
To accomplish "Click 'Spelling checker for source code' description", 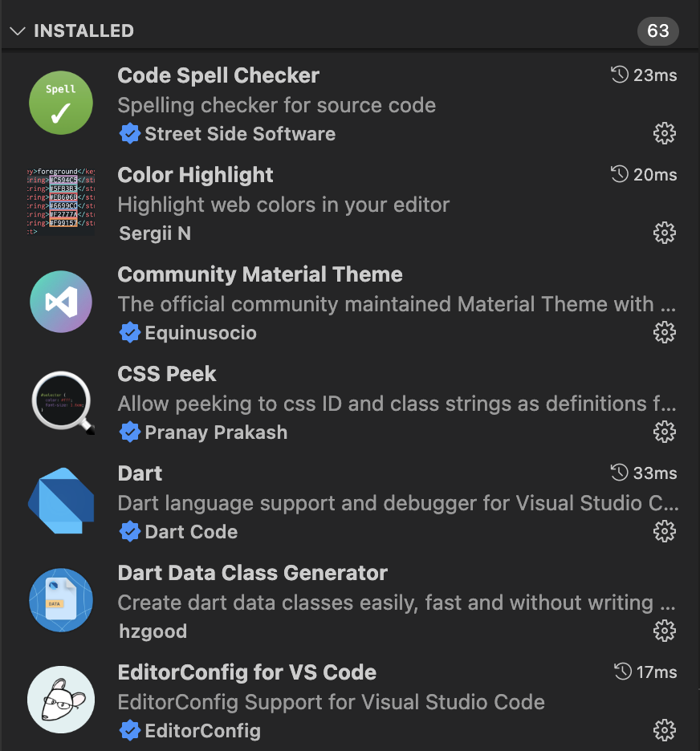I will (x=277, y=106).
